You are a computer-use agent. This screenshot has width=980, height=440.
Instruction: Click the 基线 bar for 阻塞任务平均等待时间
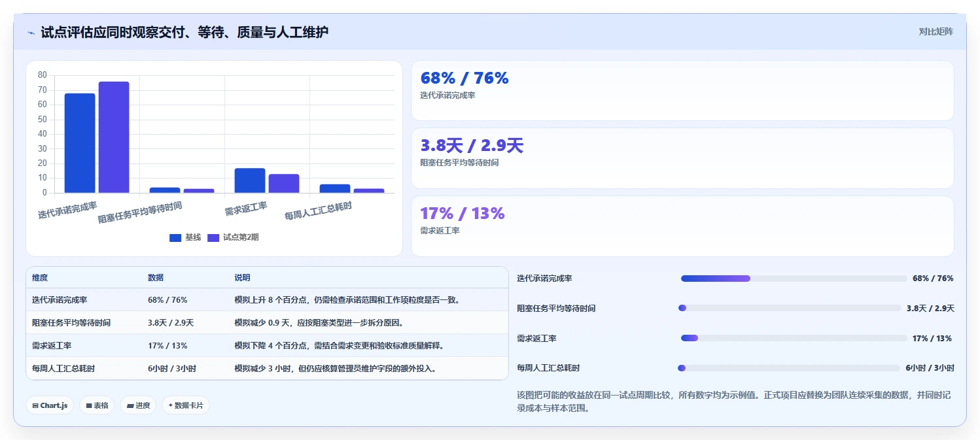(x=165, y=190)
